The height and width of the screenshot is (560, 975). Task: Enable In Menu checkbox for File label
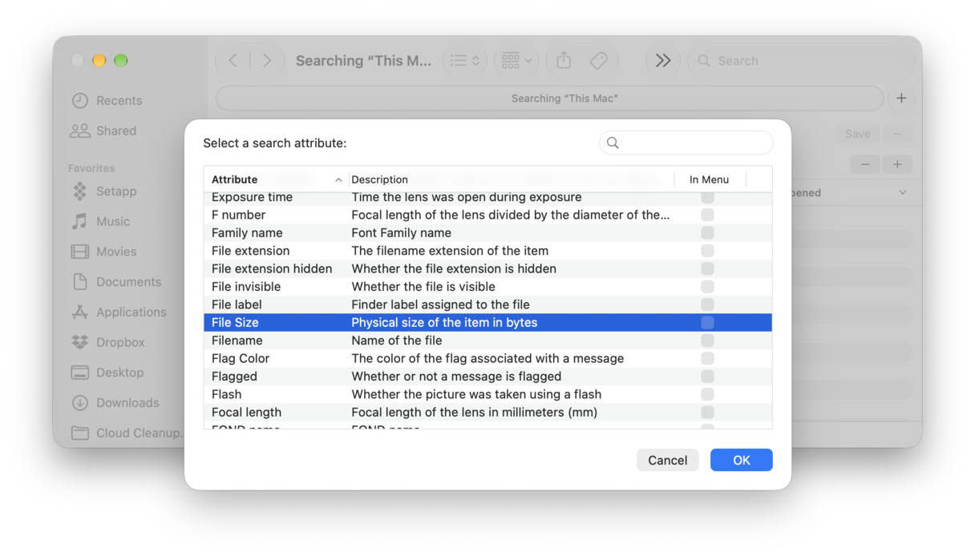[x=707, y=304]
